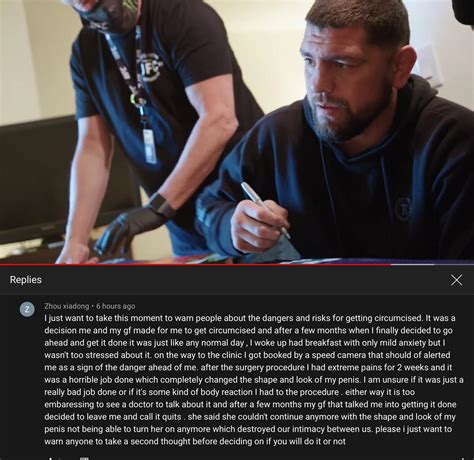Tap the silver pen in the video
Viewport: 474px width, 460px height.
(265, 210)
